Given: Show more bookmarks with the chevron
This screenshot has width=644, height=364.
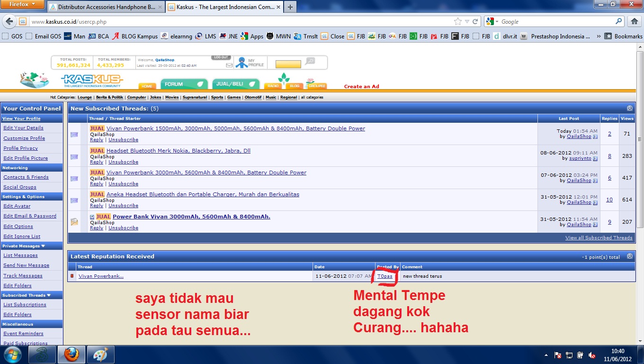Looking at the screenshot, I should [x=599, y=36].
